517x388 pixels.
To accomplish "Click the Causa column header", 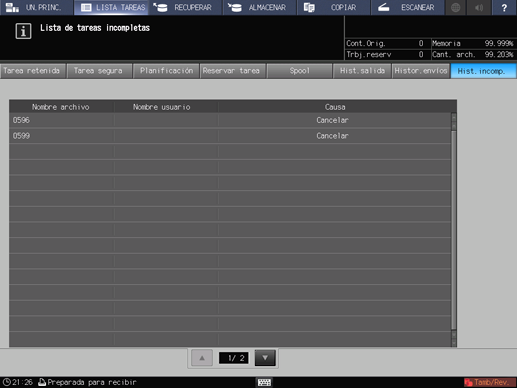I will click(x=335, y=107).
